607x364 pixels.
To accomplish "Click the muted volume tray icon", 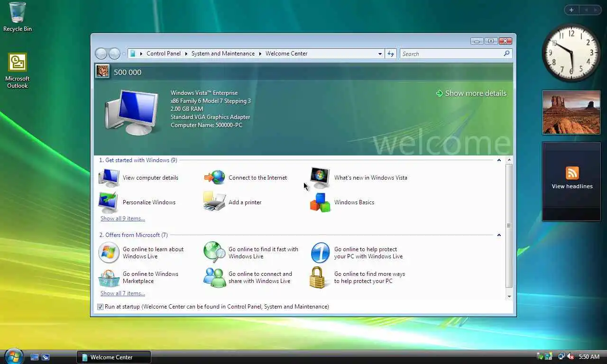I will pyautogui.click(x=570, y=357).
